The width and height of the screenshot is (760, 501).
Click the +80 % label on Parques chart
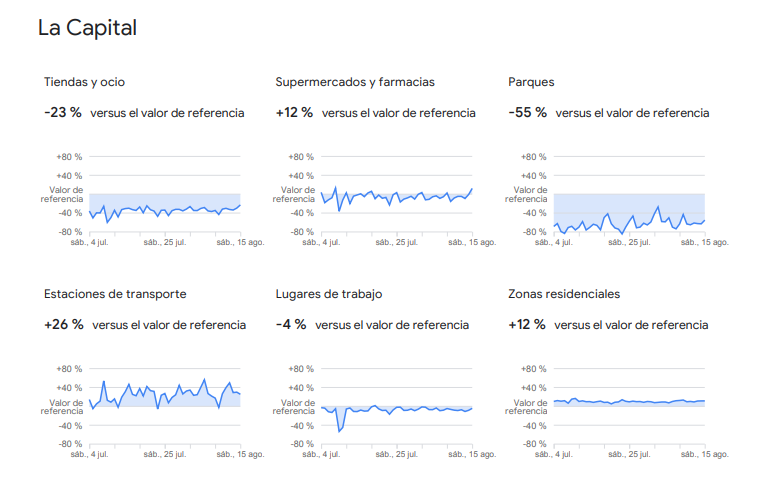[534, 157]
